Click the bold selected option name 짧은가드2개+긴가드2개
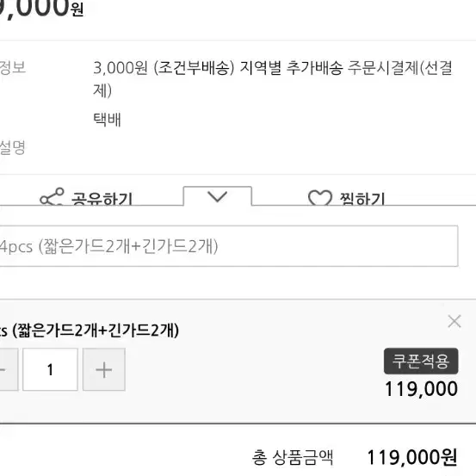476x476 pixels. tap(96, 331)
